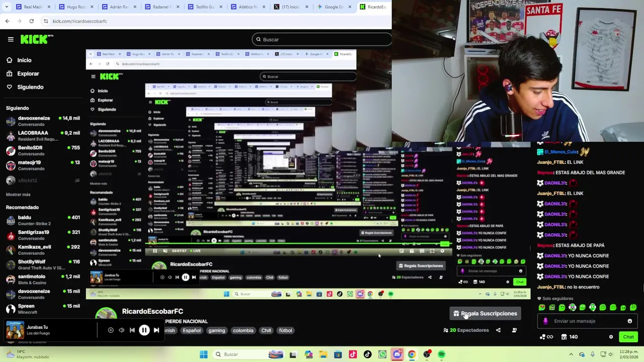Switch to the Teófilo Gu browser tab
This screenshot has width=644, height=362.
(204, 7)
